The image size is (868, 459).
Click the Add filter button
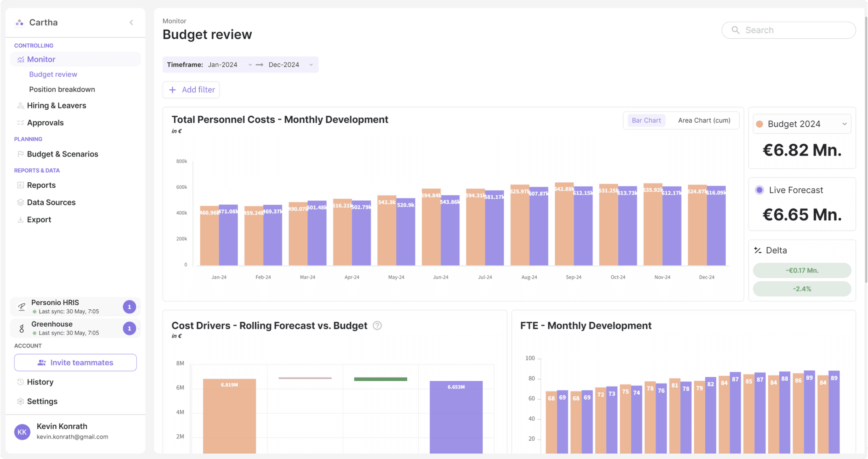click(x=191, y=90)
